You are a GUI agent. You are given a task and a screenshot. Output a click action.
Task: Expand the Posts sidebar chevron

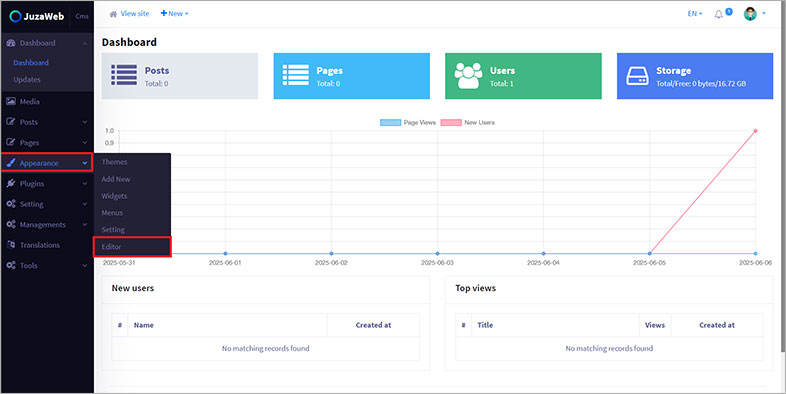[x=85, y=122]
